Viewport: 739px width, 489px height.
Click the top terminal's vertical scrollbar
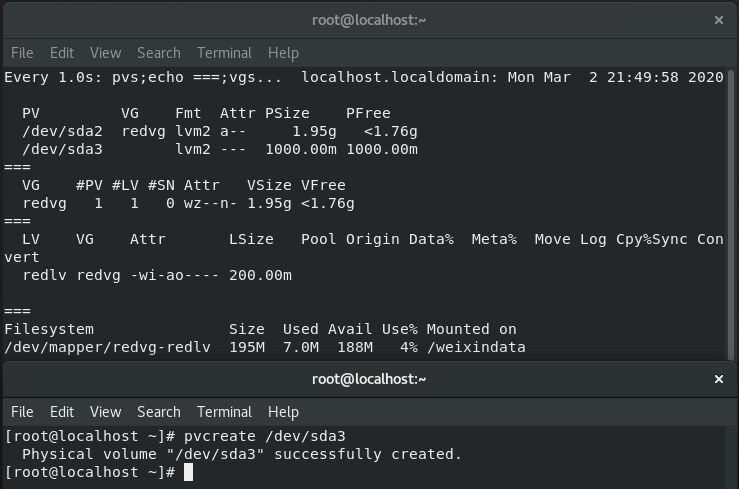tap(731, 214)
